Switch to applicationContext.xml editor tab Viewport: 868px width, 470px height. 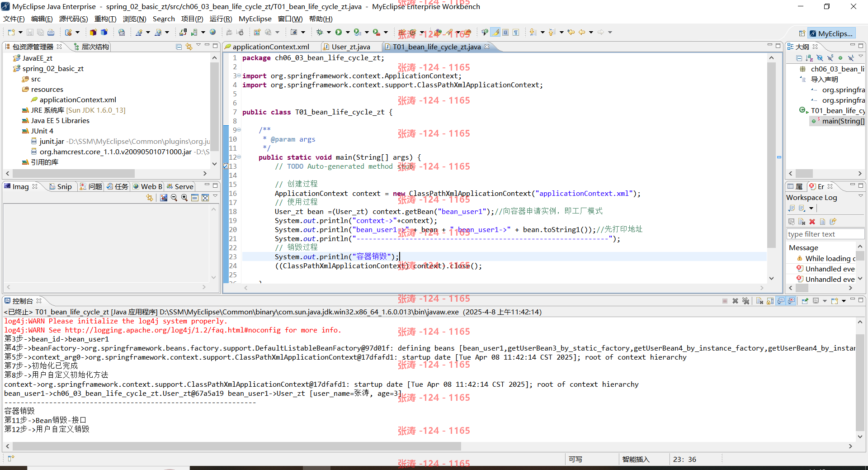pos(271,47)
